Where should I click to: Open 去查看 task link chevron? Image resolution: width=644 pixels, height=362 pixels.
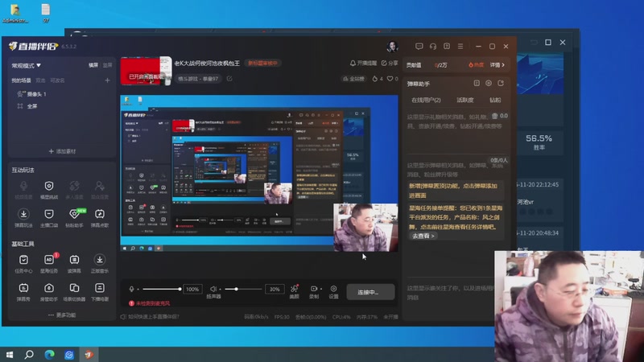tap(423, 236)
